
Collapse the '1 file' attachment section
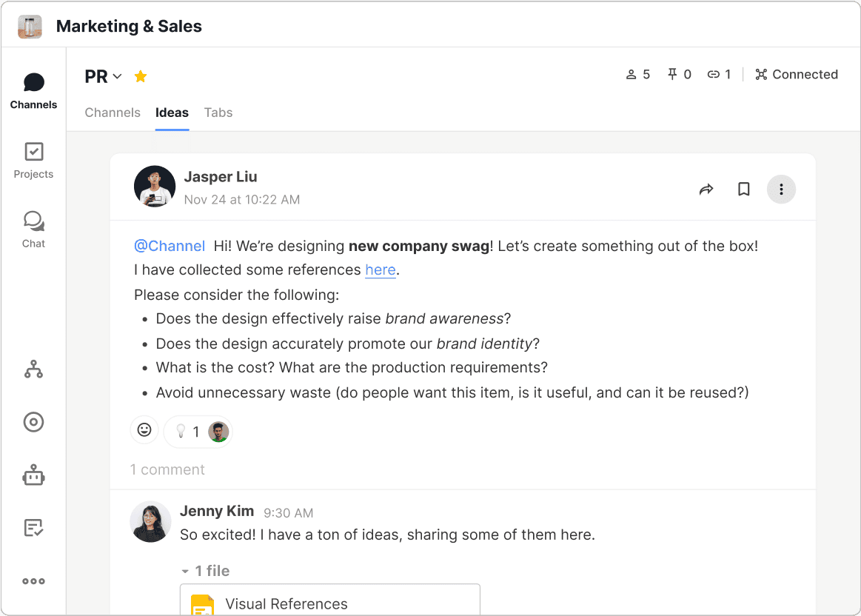click(205, 571)
